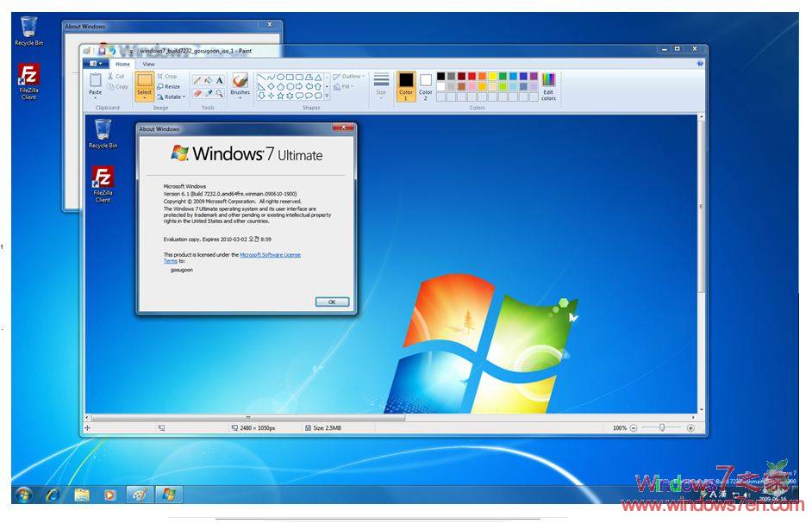Switch to the View tab

pyautogui.click(x=151, y=63)
